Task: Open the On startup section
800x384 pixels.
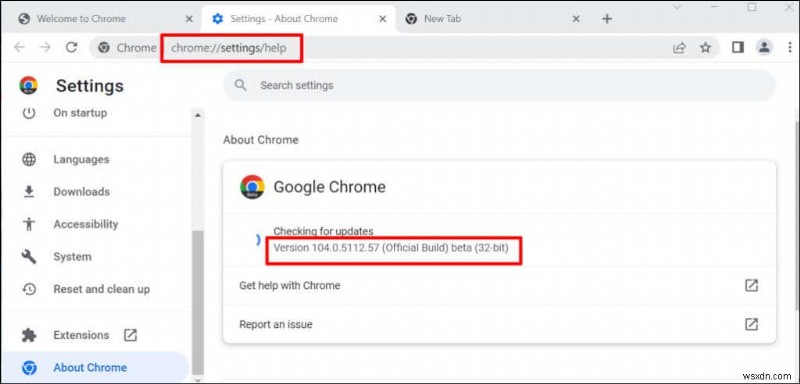Action: tap(80, 113)
